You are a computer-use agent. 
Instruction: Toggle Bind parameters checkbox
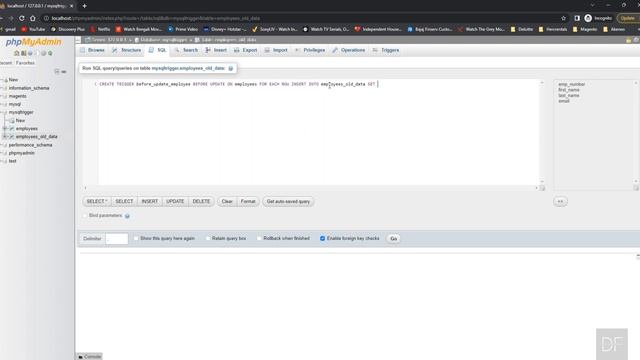coord(85,216)
